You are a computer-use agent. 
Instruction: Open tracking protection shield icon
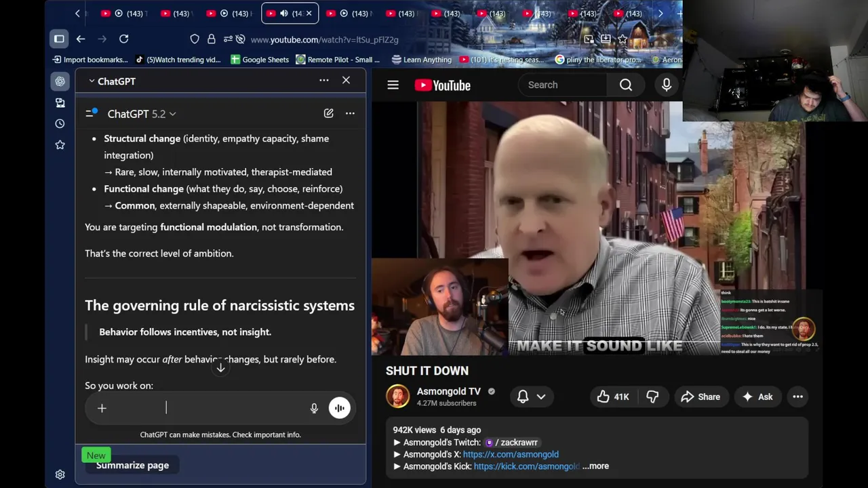click(195, 39)
